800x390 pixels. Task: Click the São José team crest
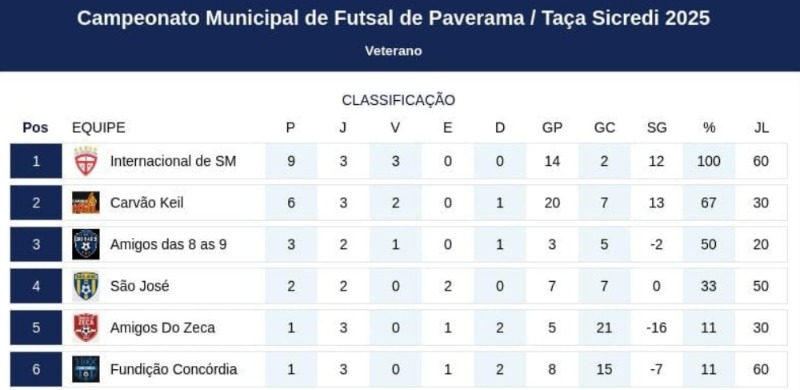click(x=86, y=286)
